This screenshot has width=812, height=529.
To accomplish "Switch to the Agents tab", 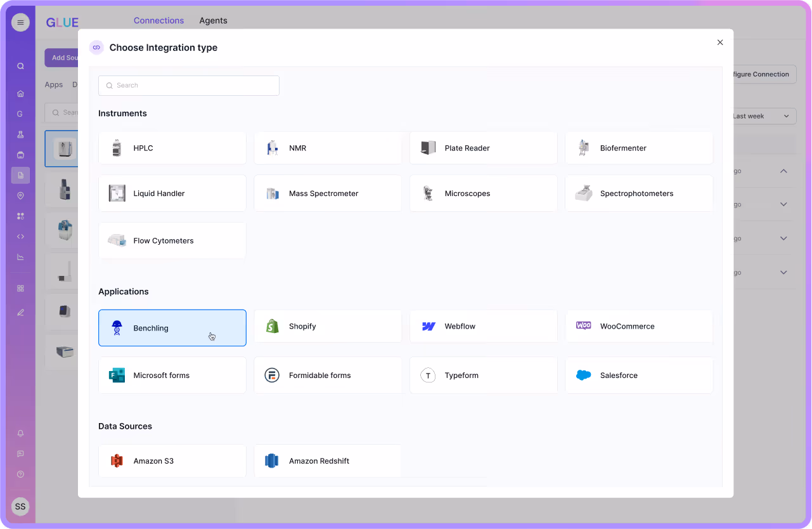I will click(213, 20).
